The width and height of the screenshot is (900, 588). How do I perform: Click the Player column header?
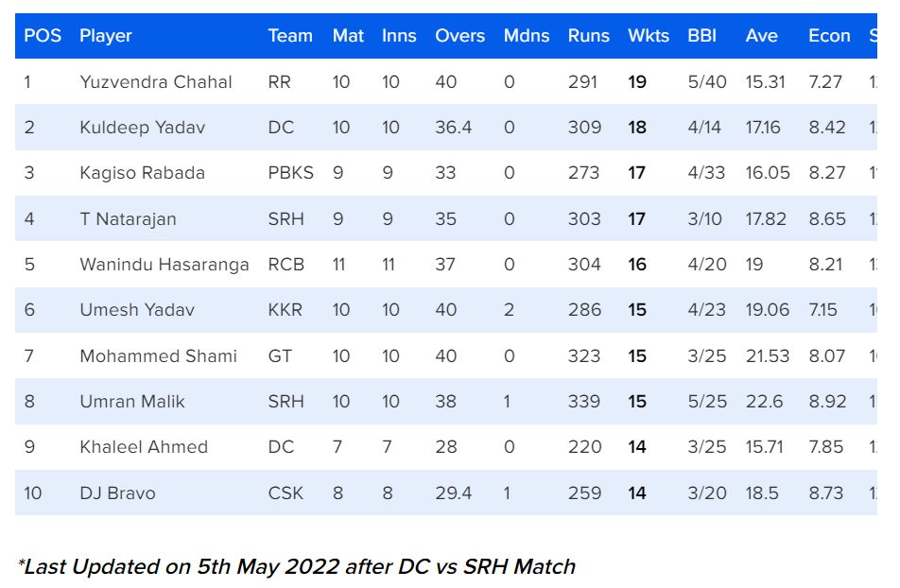pos(106,36)
